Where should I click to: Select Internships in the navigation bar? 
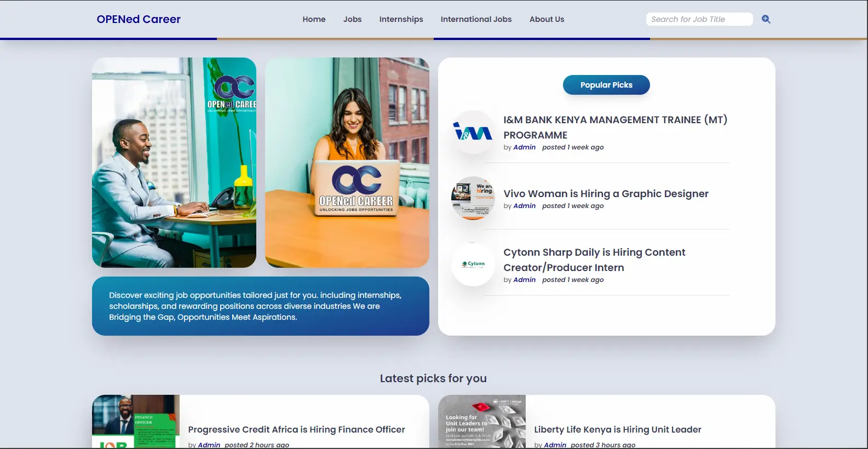click(401, 19)
